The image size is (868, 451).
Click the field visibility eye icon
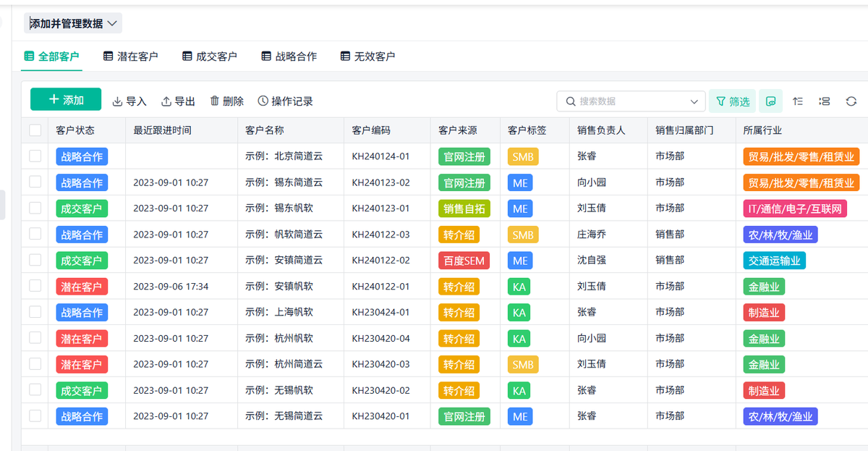(771, 101)
